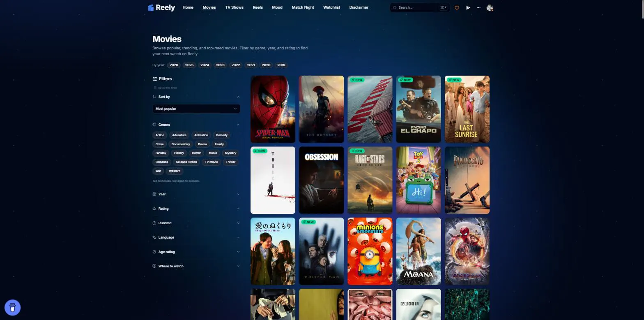Screen dimensions: 644x320
Task: Toggle the Fantasy genre chip
Action: (161, 153)
